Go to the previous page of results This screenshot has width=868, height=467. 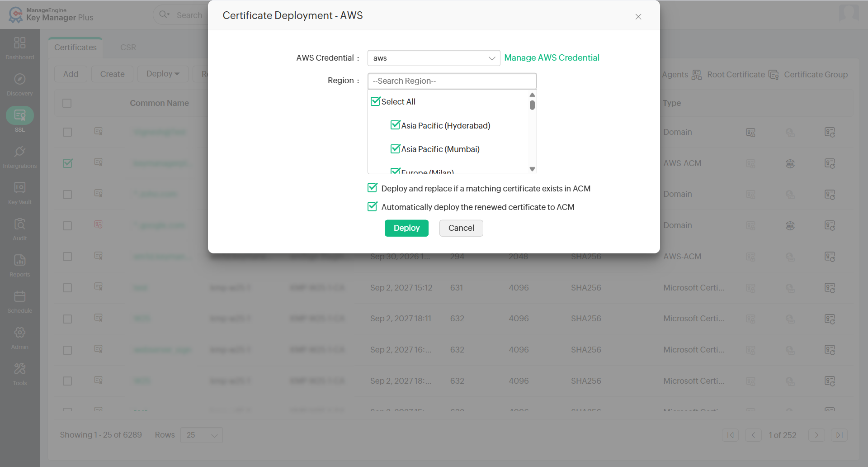[x=753, y=435]
